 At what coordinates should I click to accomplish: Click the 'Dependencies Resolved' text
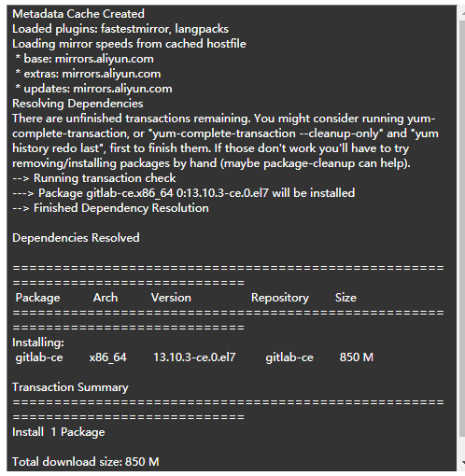76,238
